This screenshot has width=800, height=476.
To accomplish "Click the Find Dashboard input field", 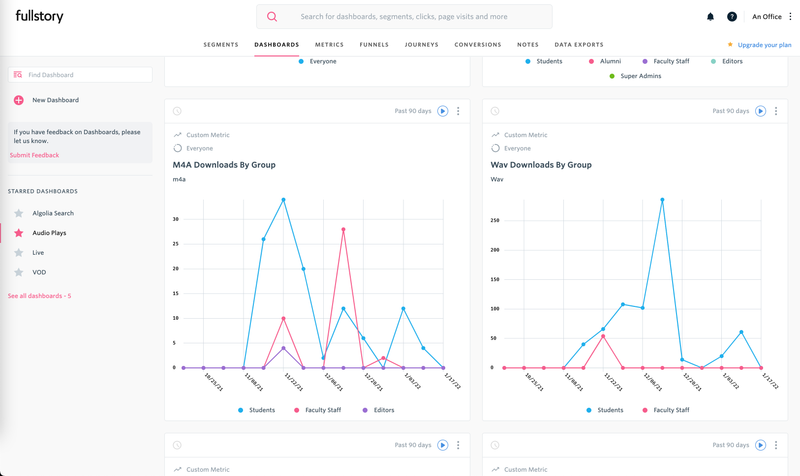I will pyautogui.click(x=80, y=74).
